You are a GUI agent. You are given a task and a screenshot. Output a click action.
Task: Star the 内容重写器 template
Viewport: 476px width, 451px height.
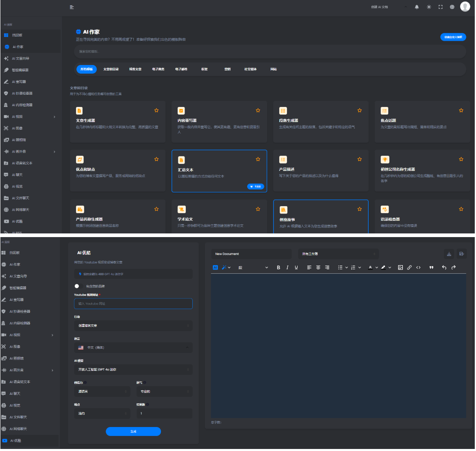pyautogui.click(x=258, y=111)
